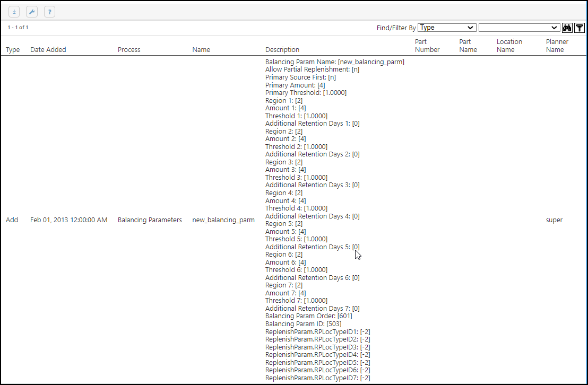Open the wrench settings tool
Viewport: 588px width, 385px height.
(x=32, y=12)
